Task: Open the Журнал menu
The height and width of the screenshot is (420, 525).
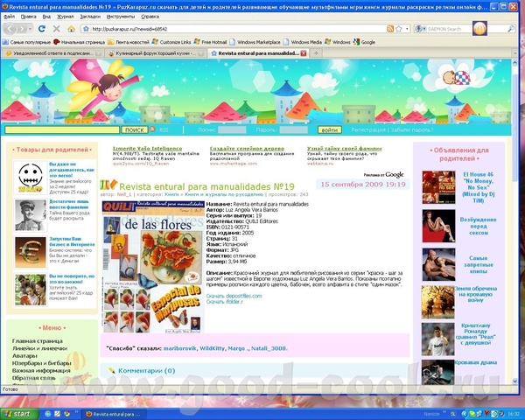Action: pyautogui.click(x=66, y=17)
